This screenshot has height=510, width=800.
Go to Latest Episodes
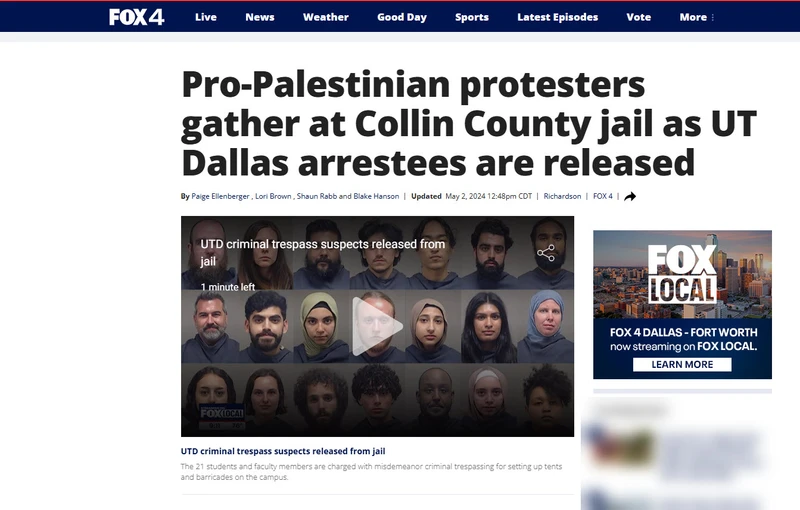[558, 17]
